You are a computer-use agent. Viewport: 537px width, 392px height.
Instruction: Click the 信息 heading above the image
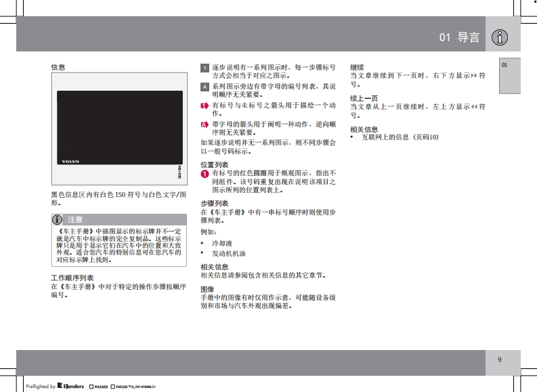58,68
